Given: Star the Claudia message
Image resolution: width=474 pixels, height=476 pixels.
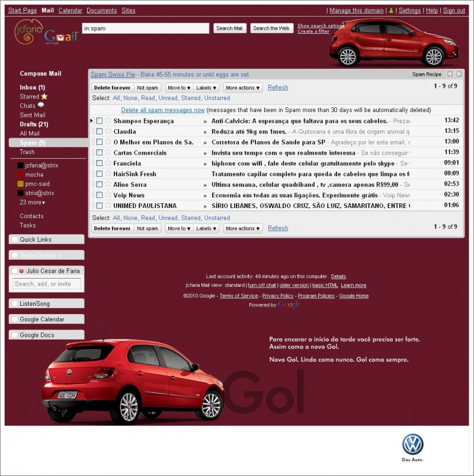Looking at the screenshot, I should pyautogui.click(x=108, y=131).
